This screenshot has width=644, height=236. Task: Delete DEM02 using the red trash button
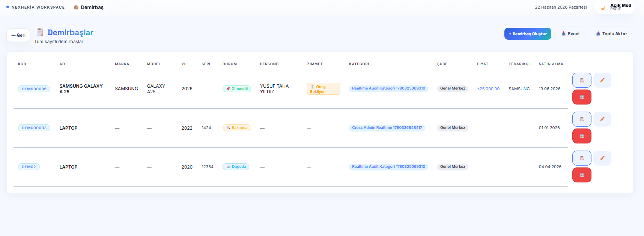(x=582, y=175)
